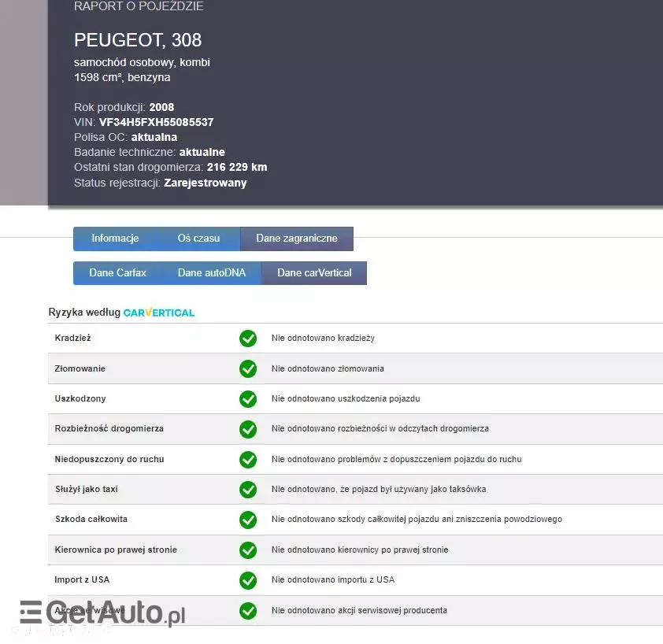Viewport: 663px width, 644px height.
Task: Select the Dane carVertical tab
Action: coord(314,273)
